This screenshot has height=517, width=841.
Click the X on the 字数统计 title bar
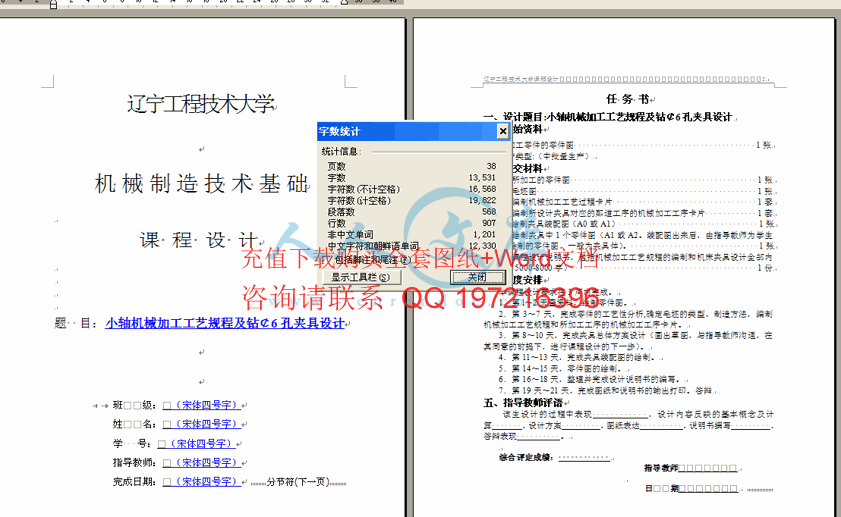[502, 131]
